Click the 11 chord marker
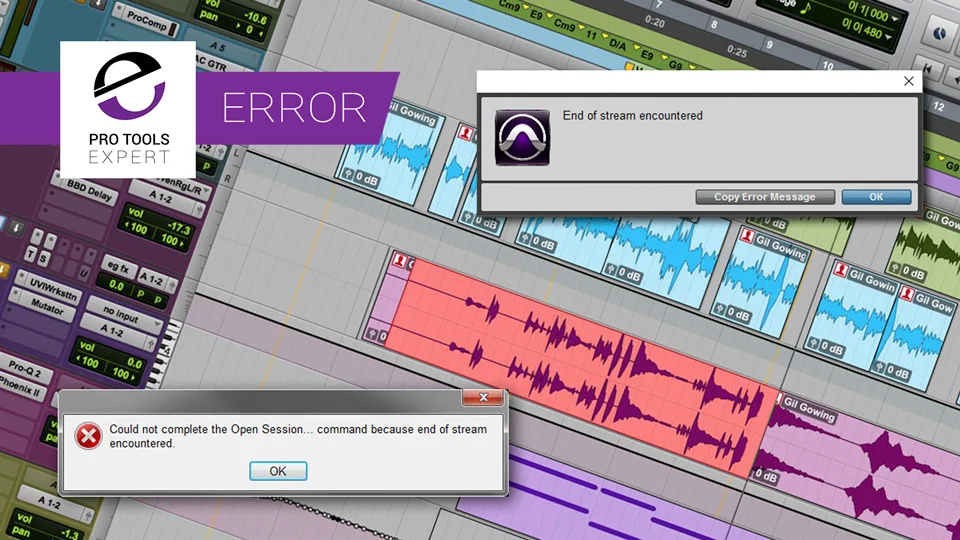Image resolution: width=960 pixels, height=540 pixels. click(x=591, y=35)
